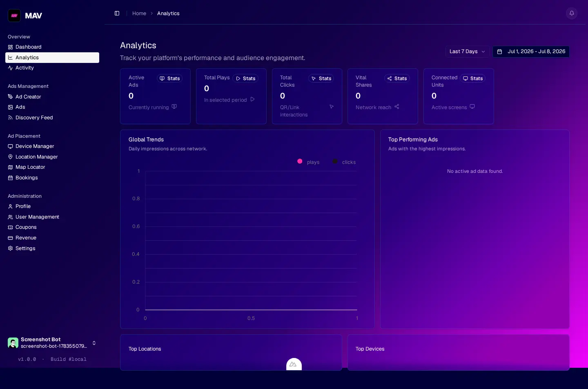Expand the Screenshot Bot account menu chevron
588x389 pixels.
[x=94, y=343]
